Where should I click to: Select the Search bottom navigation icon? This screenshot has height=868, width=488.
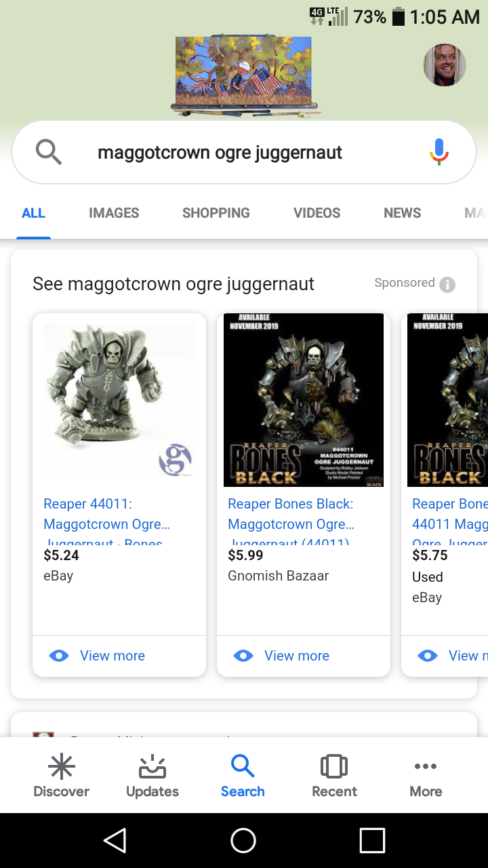click(x=243, y=766)
